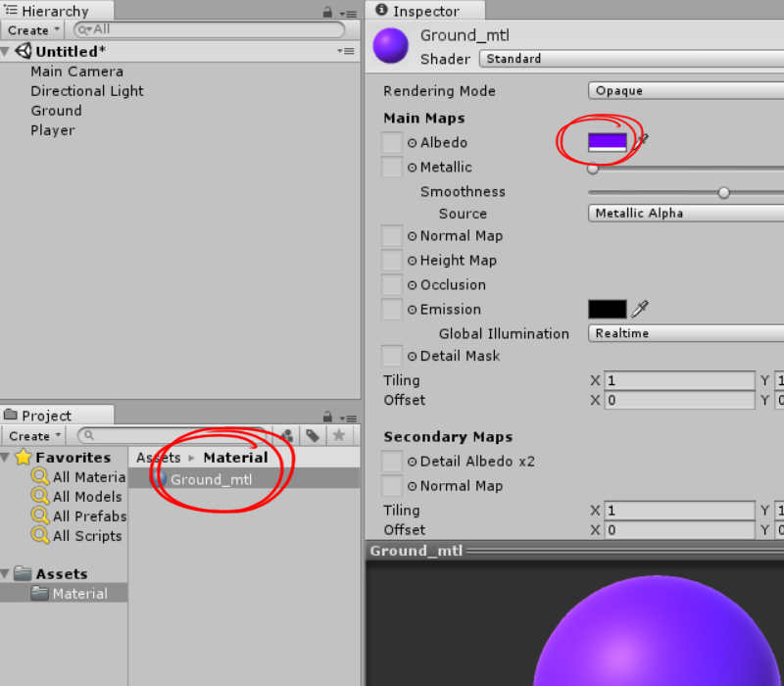Screen dimensions: 784x686
Task: Click the Albedo texture slot box
Action: 392,142
